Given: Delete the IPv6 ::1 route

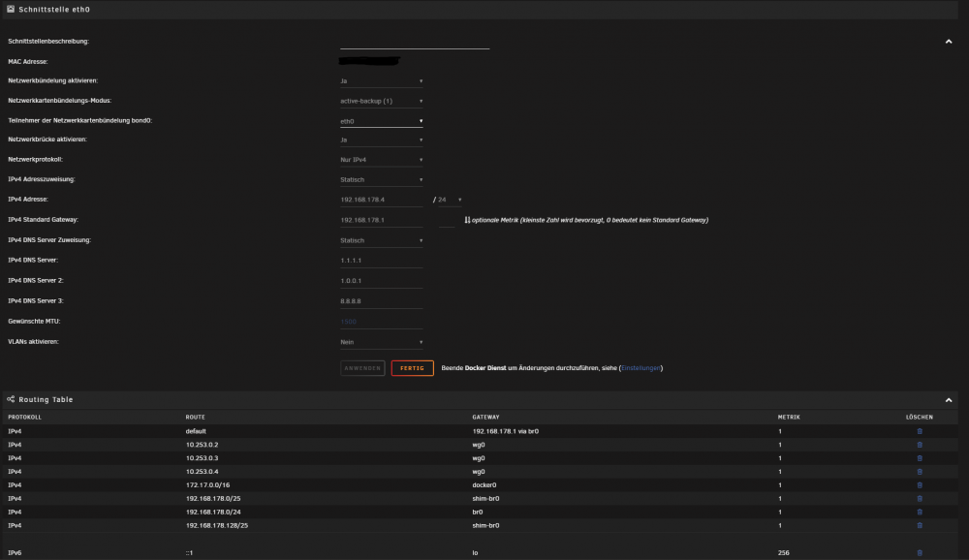Looking at the screenshot, I should [x=919, y=553].
